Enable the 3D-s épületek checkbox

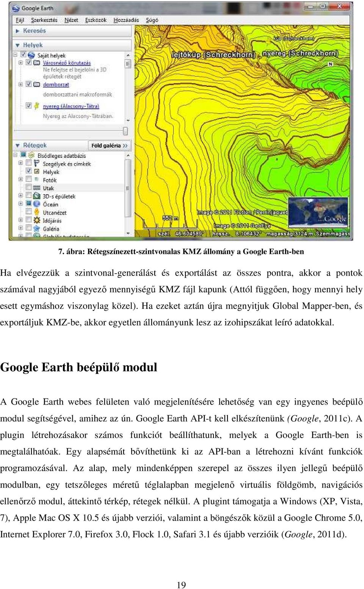(28, 195)
